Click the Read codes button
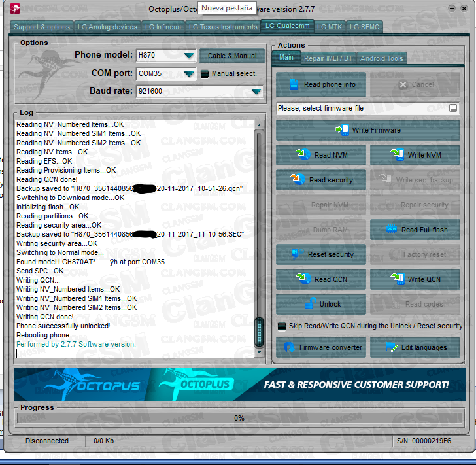The height and width of the screenshot is (465, 476). 415,304
